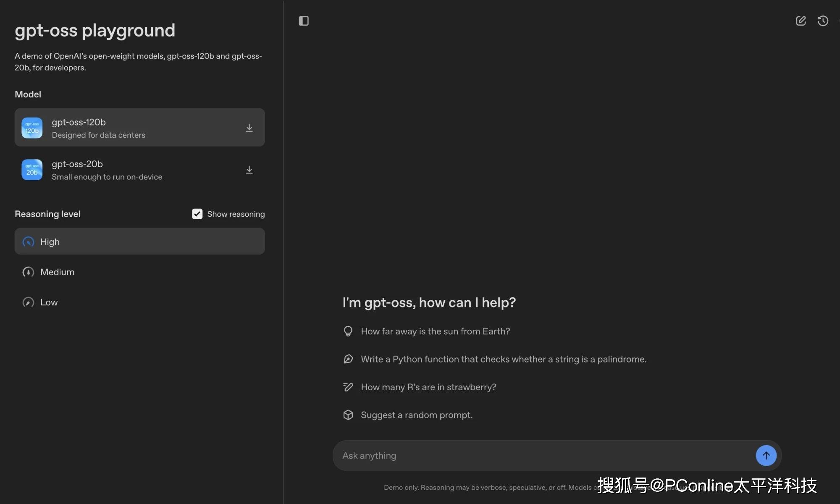Set reasoning level to Low
The image size is (840, 504).
point(139,302)
